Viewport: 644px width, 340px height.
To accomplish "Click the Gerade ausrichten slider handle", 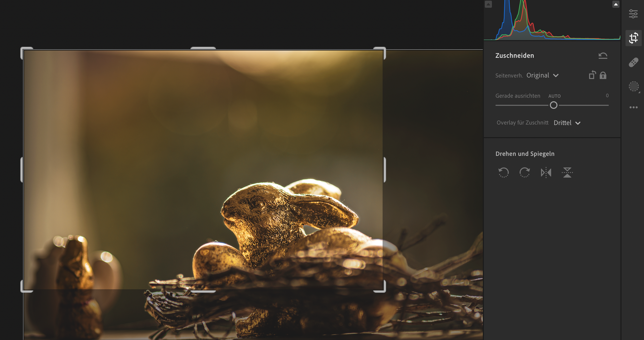I will click(x=554, y=105).
